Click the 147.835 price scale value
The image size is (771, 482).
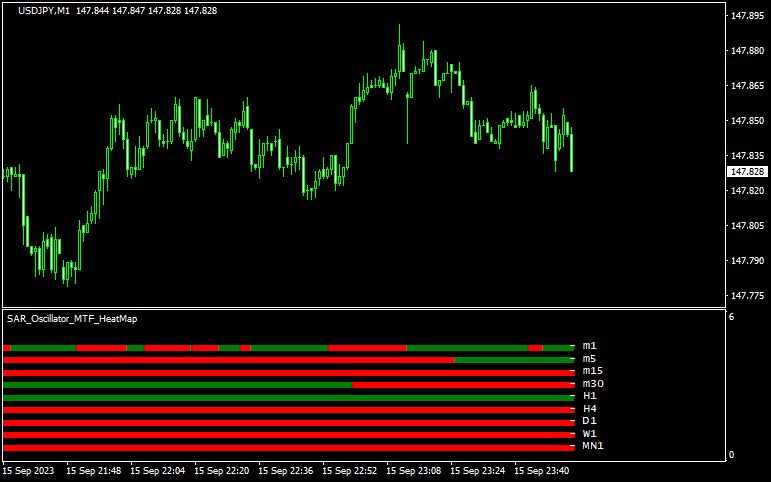pos(747,155)
